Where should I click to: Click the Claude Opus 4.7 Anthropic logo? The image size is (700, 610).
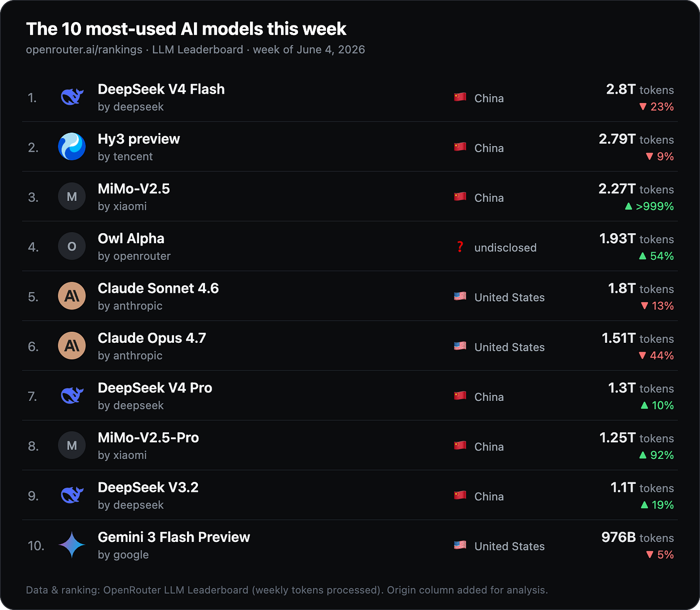72,346
